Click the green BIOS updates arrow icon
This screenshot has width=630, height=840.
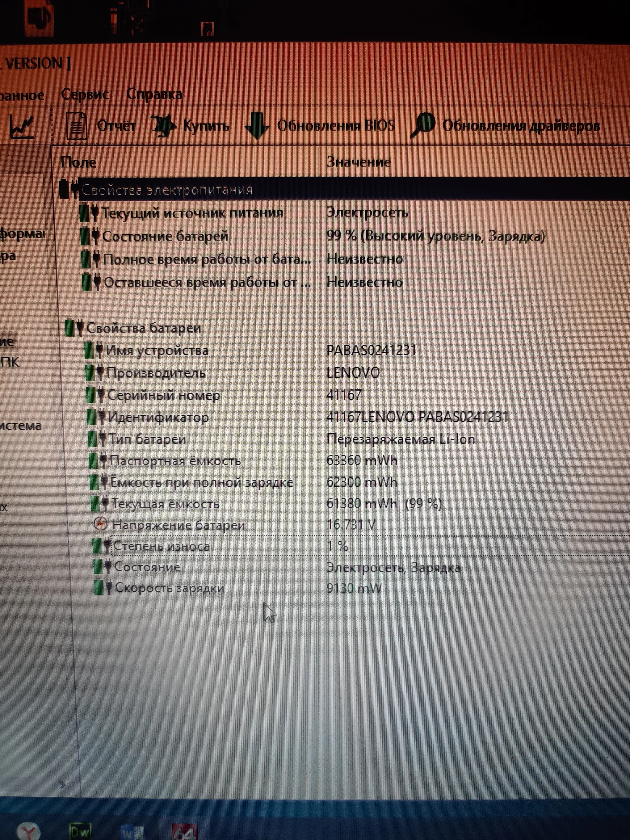(x=257, y=126)
